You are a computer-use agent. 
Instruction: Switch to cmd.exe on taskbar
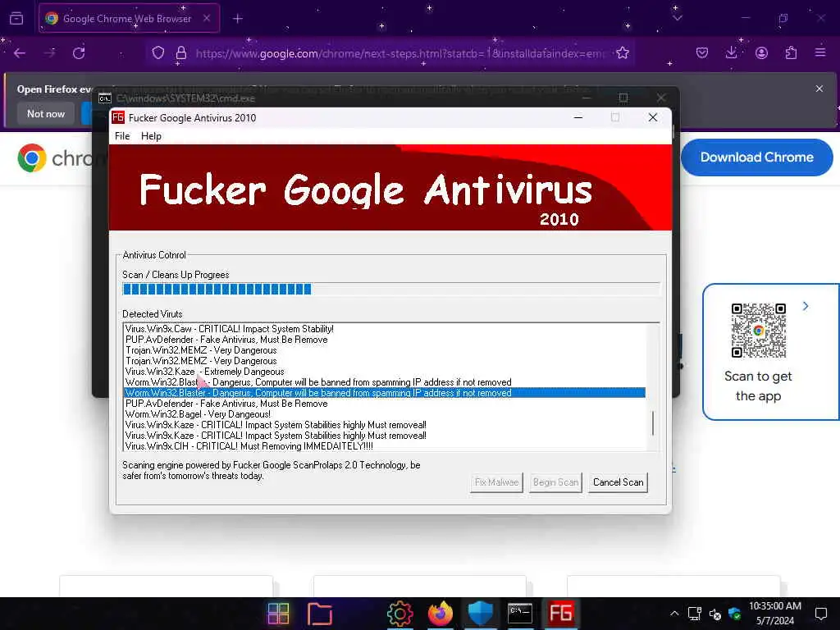519,613
